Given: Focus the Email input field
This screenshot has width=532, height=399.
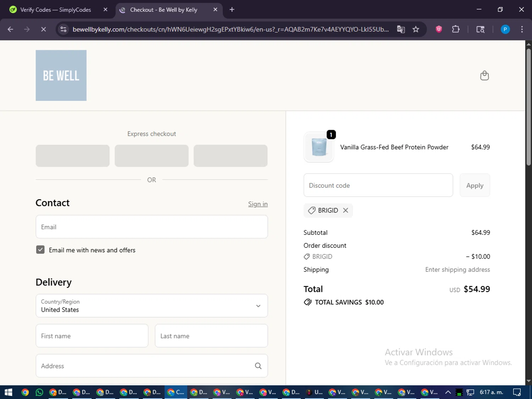Looking at the screenshot, I should (152, 227).
